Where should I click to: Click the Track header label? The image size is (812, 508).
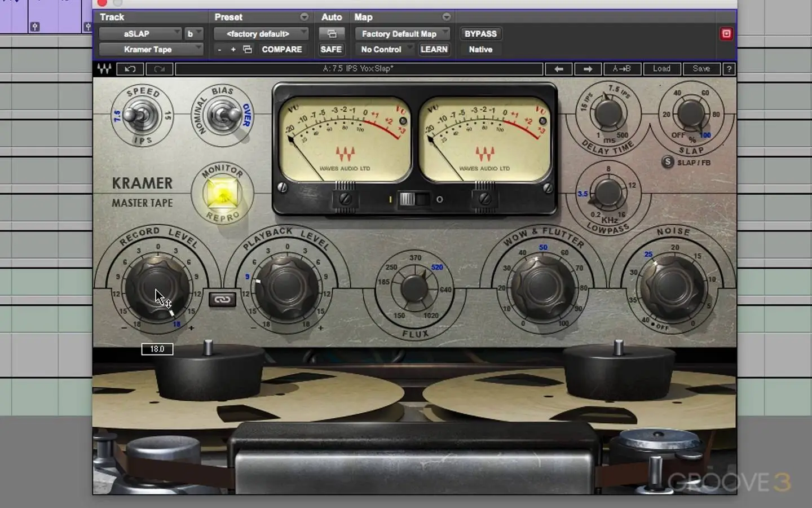[x=112, y=17]
